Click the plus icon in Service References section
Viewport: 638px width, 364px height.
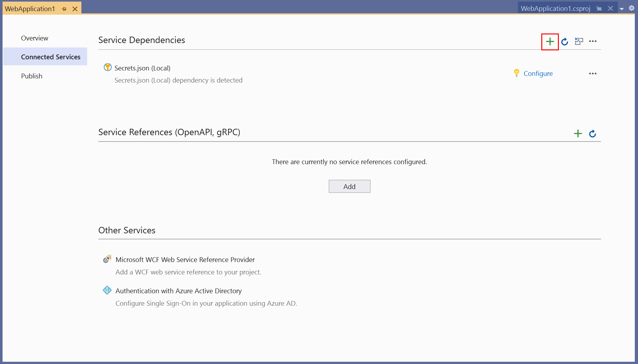tap(578, 133)
